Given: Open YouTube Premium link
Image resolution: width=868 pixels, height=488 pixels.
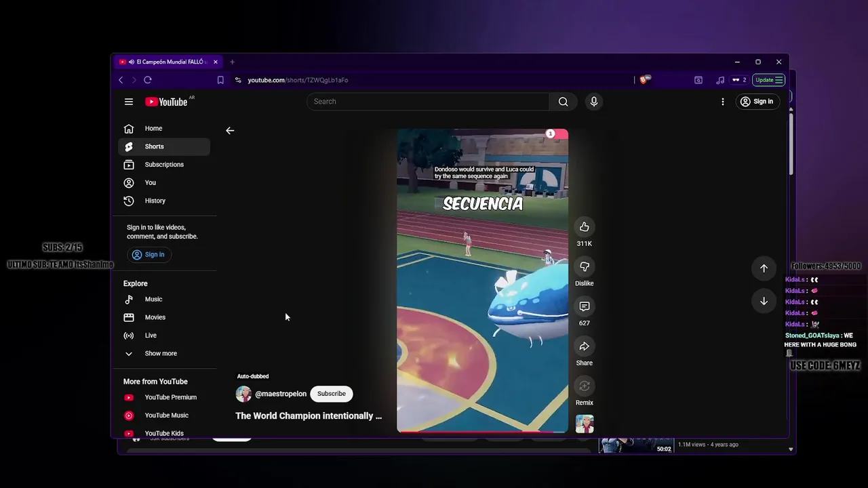Looking at the screenshot, I should pyautogui.click(x=164, y=397).
